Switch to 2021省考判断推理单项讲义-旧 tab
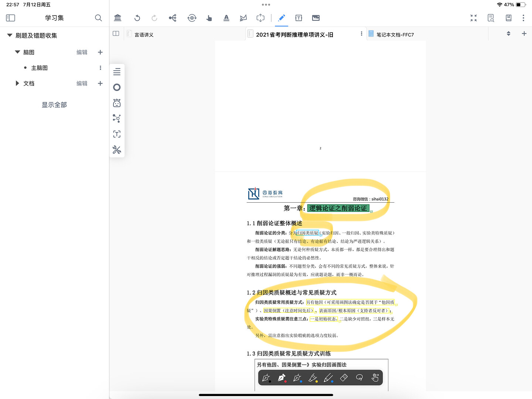Image resolution: width=532 pixels, height=399 pixels. tap(294, 35)
